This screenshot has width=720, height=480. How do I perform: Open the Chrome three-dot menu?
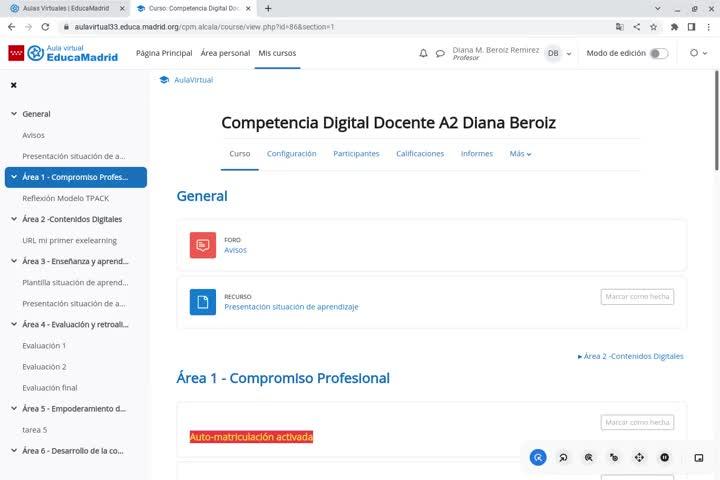[709, 27]
